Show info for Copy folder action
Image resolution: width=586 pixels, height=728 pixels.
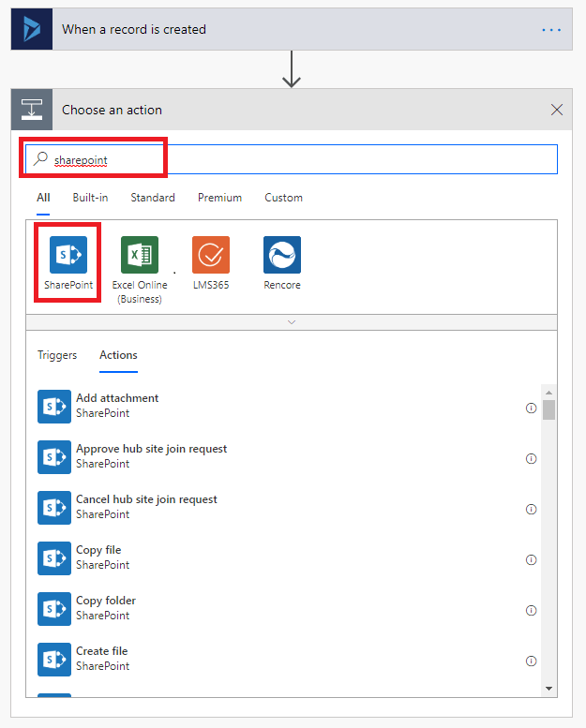coord(532,611)
